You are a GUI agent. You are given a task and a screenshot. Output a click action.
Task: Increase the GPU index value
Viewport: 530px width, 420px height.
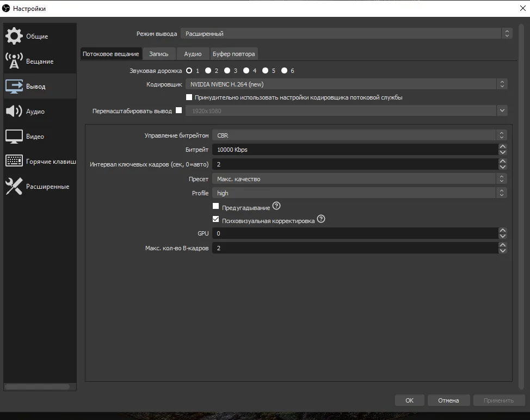(503, 231)
